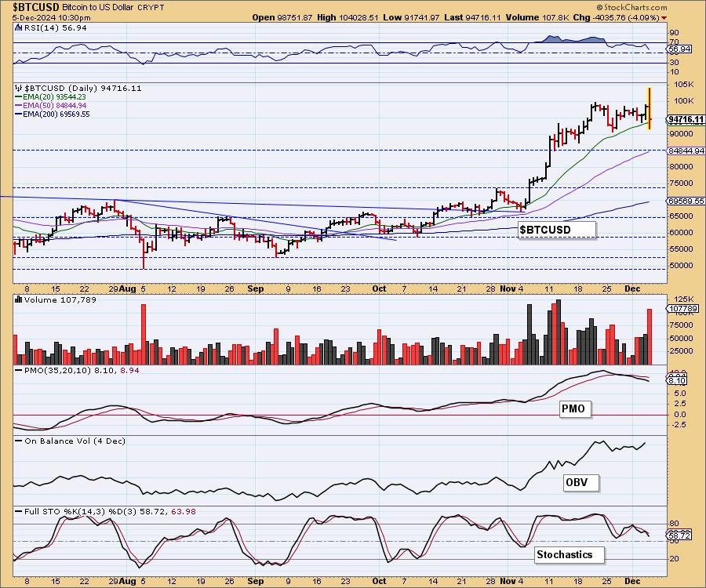Click the 75000 price axis label
The height and width of the screenshot is (588, 706).
(x=681, y=183)
